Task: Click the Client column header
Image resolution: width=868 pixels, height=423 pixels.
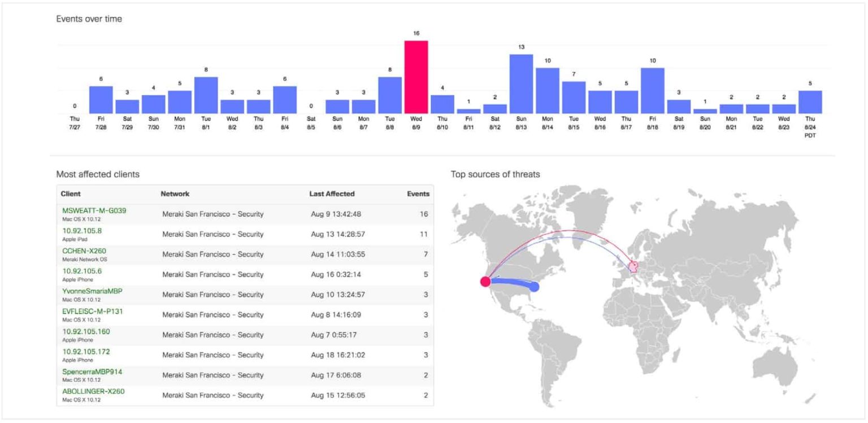Action: pos(71,194)
